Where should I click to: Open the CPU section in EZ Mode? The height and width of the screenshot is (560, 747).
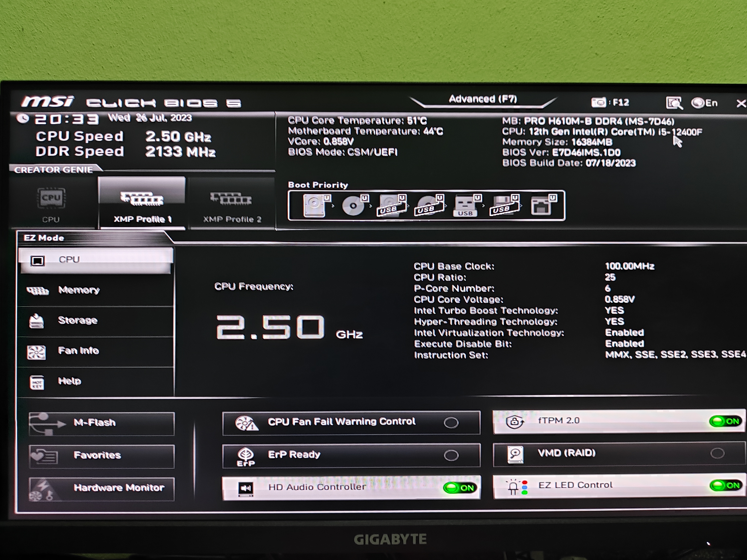[x=96, y=260]
